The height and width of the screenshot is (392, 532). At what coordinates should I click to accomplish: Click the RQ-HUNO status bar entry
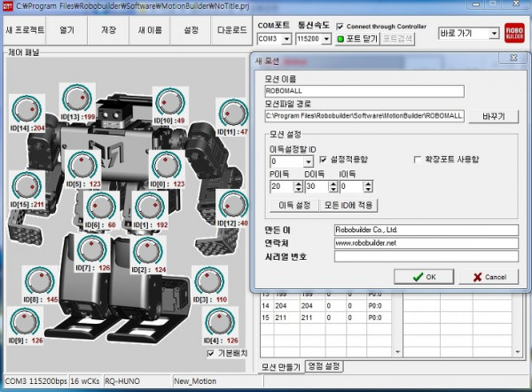pos(137,381)
